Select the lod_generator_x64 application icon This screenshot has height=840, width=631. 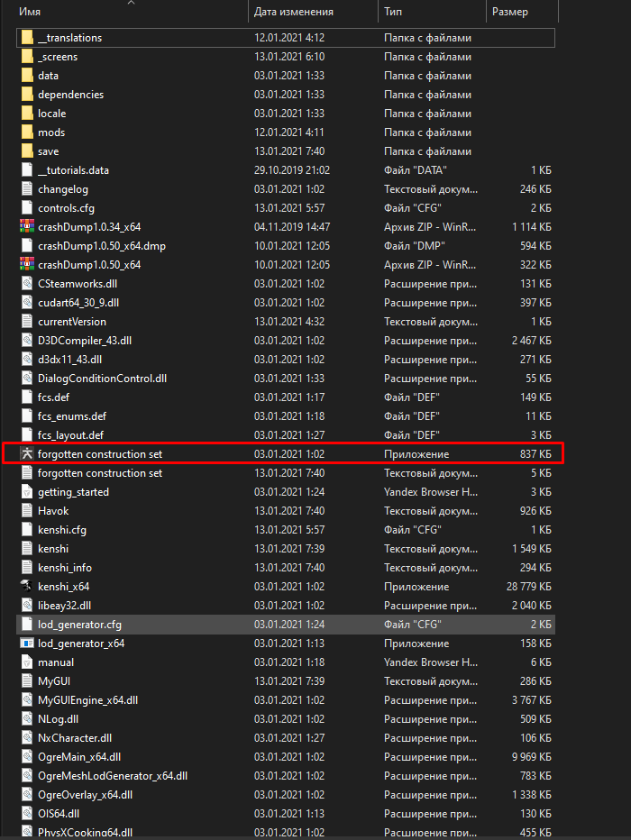27,643
